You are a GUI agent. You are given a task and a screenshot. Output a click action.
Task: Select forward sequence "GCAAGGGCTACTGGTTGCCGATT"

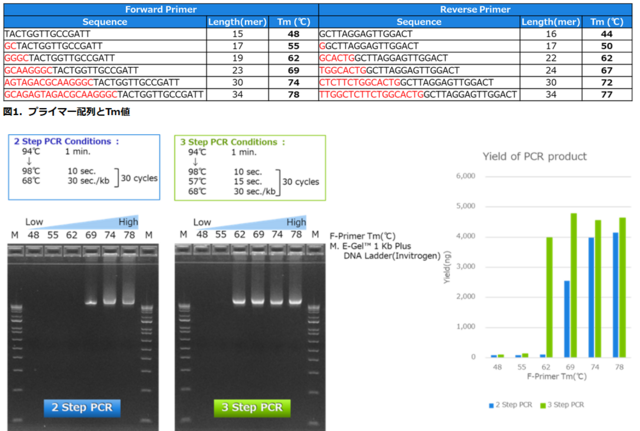(x=71, y=70)
